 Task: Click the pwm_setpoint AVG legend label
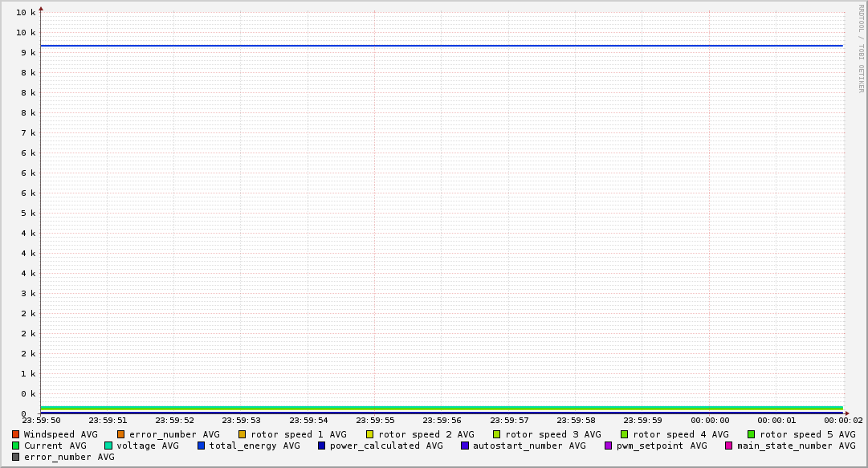[662, 446]
